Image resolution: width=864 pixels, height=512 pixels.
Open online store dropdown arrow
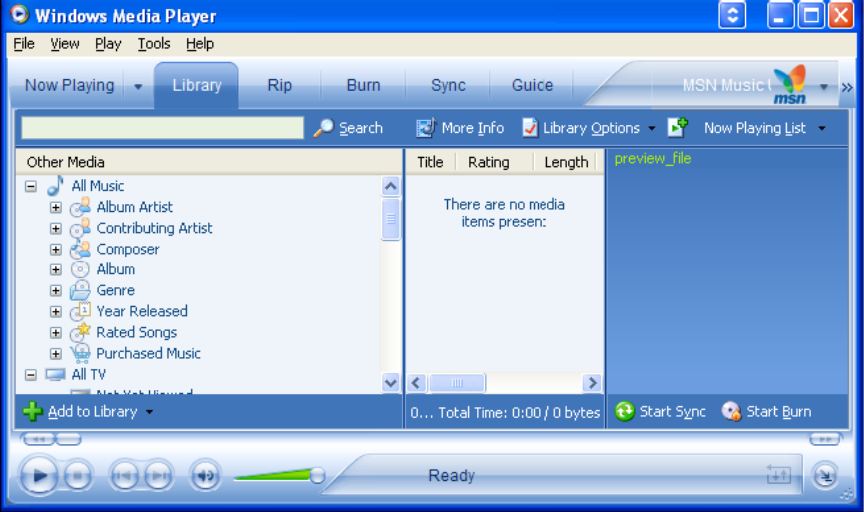(x=824, y=87)
